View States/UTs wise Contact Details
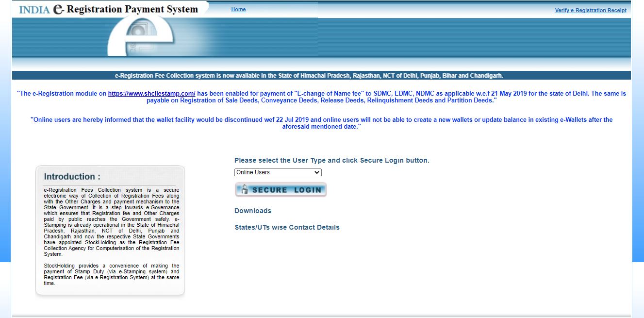Image resolution: width=644 pixels, height=318 pixels. point(287,227)
